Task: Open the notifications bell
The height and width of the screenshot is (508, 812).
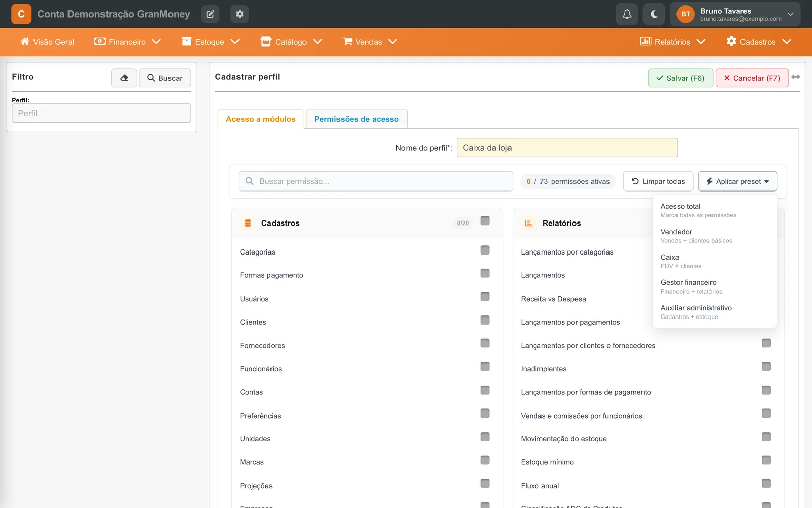Action: click(x=627, y=14)
